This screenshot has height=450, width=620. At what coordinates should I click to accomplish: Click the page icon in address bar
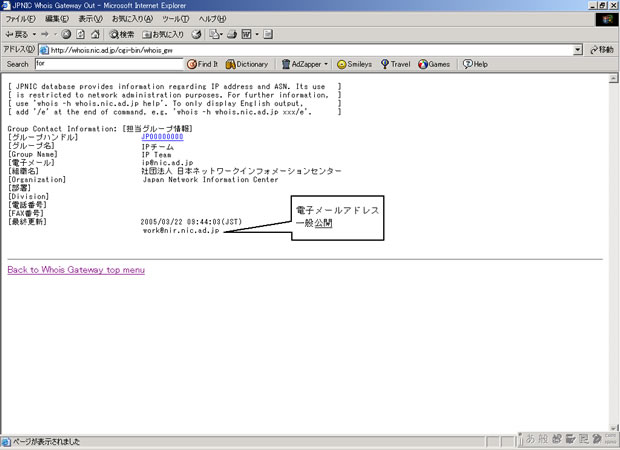[45, 50]
